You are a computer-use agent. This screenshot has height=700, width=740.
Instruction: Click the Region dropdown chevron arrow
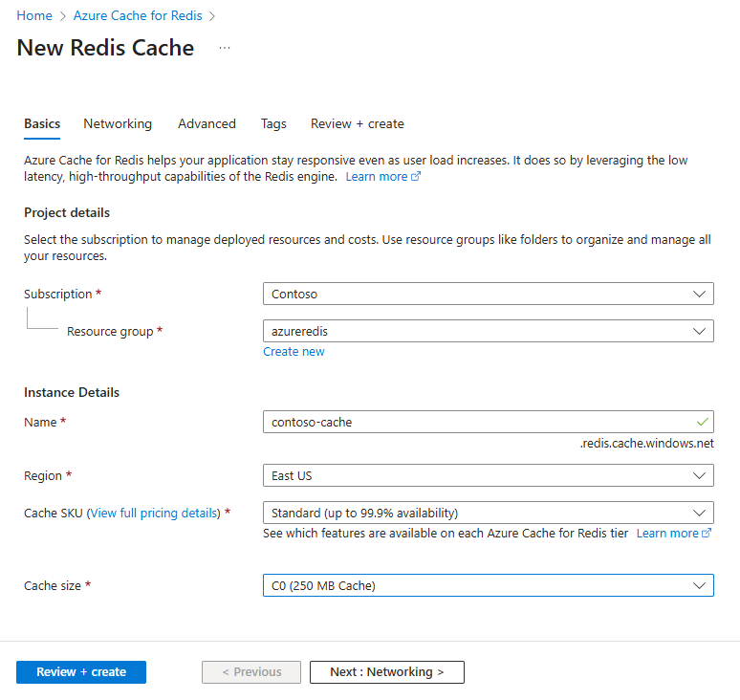click(699, 475)
